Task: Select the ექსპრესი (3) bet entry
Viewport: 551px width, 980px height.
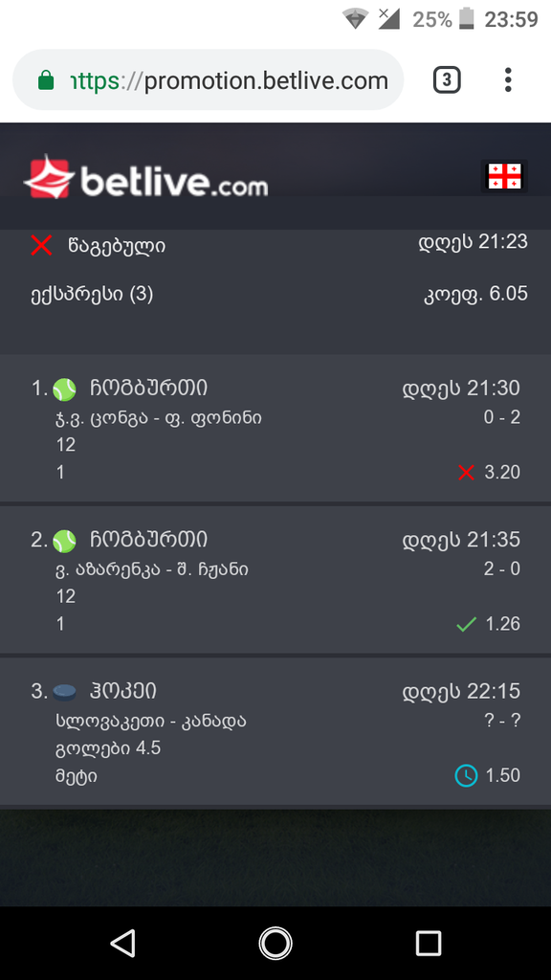Action: point(86,293)
